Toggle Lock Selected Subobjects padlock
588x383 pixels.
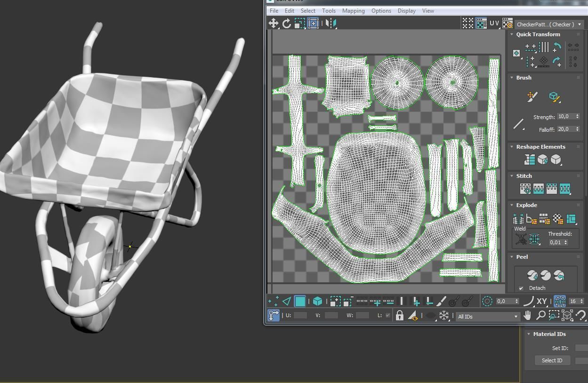point(400,315)
